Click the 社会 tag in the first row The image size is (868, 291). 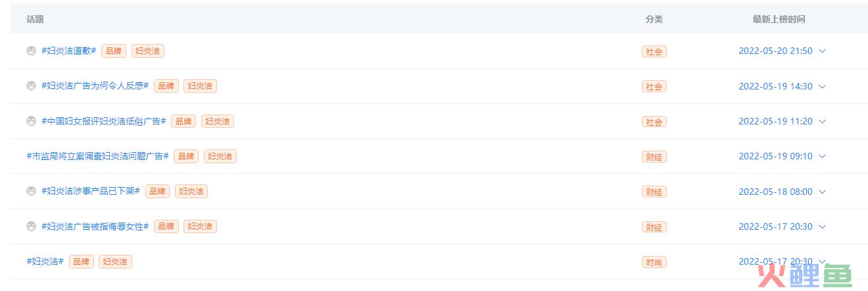point(654,51)
